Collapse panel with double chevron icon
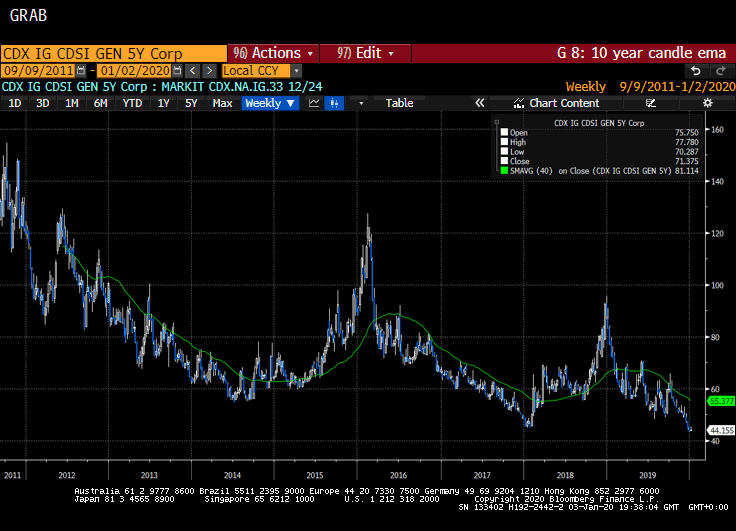This screenshot has width=736, height=531. click(x=479, y=103)
